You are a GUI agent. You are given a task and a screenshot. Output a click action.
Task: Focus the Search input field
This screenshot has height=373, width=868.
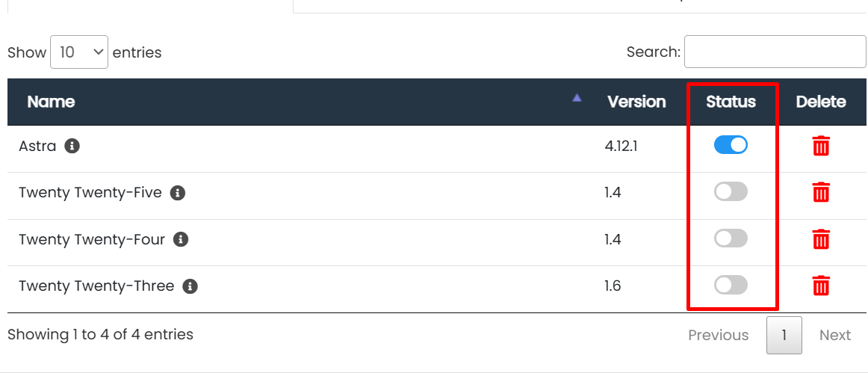(x=775, y=52)
